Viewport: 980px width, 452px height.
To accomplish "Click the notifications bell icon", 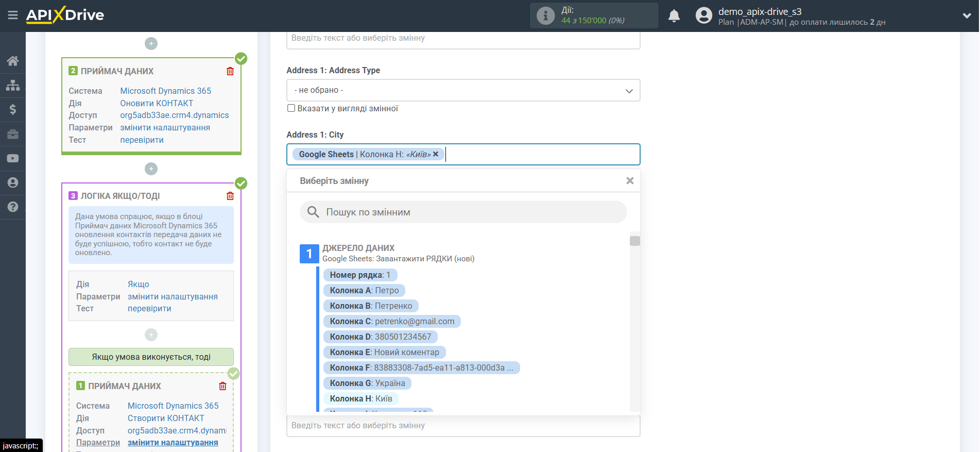I will coord(674,16).
